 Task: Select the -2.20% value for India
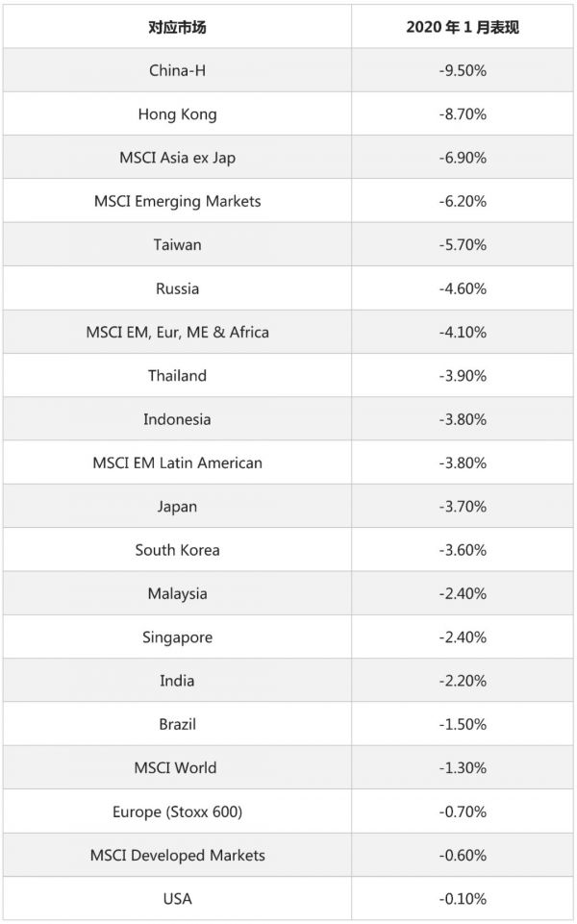point(462,681)
